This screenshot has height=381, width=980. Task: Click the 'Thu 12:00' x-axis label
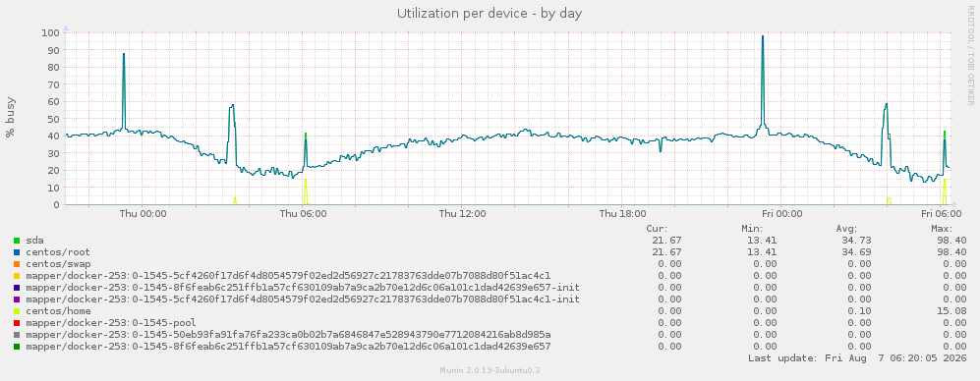coord(463,214)
